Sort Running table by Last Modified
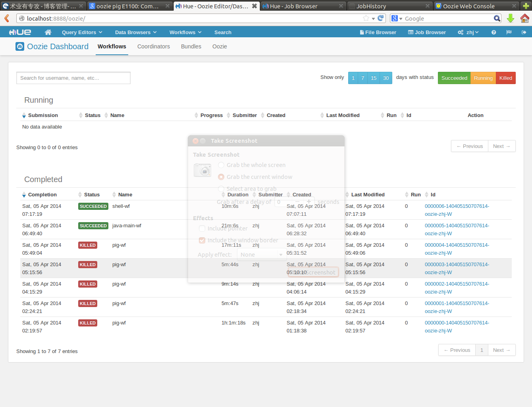This screenshot has width=532, height=407. 340,115
